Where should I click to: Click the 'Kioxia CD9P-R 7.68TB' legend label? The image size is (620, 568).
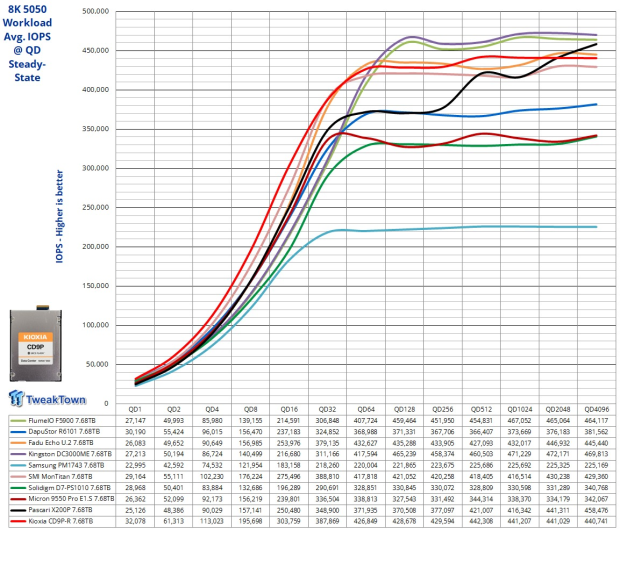61,521
